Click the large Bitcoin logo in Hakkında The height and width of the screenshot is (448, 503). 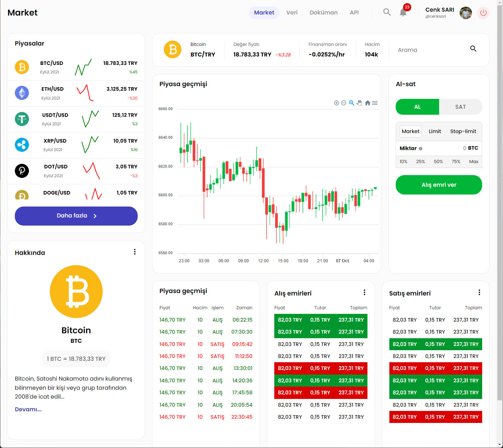pyautogui.click(x=76, y=292)
